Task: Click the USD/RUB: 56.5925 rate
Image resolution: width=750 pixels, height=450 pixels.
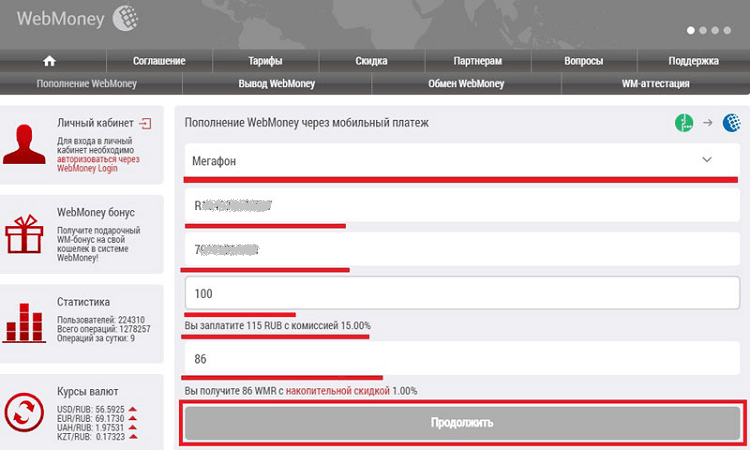Action: [91, 409]
